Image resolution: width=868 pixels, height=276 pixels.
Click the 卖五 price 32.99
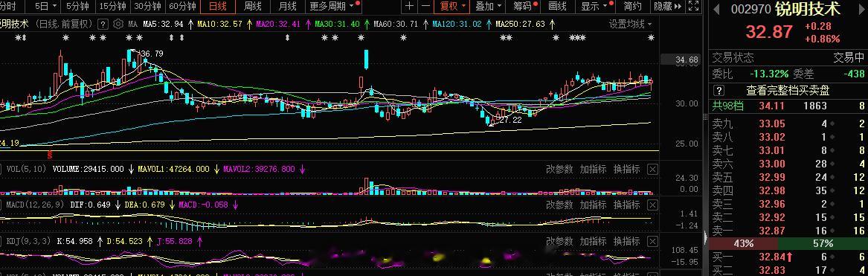click(x=771, y=177)
